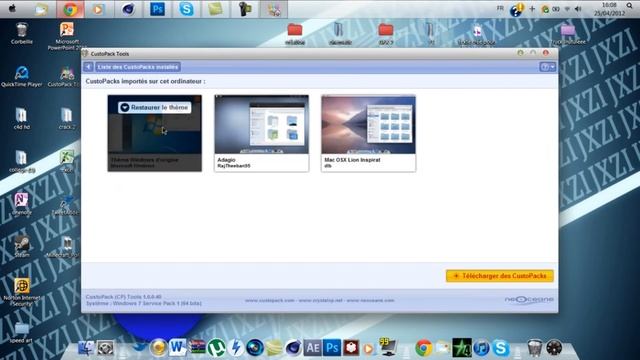Select the CustoPack Tools item in top taskbar
This screenshot has height=360, width=640.
pyautogui.click(x=273, y=9)
